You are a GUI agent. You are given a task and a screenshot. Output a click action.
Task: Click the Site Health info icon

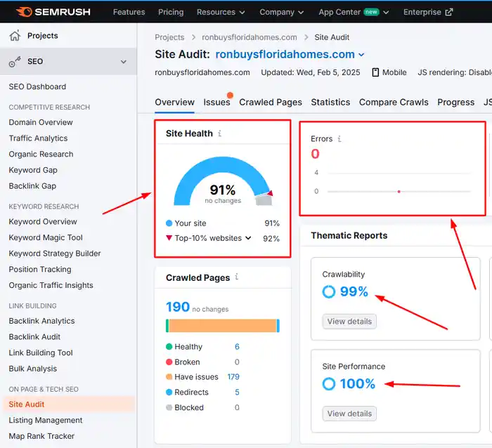pos(219,133)
